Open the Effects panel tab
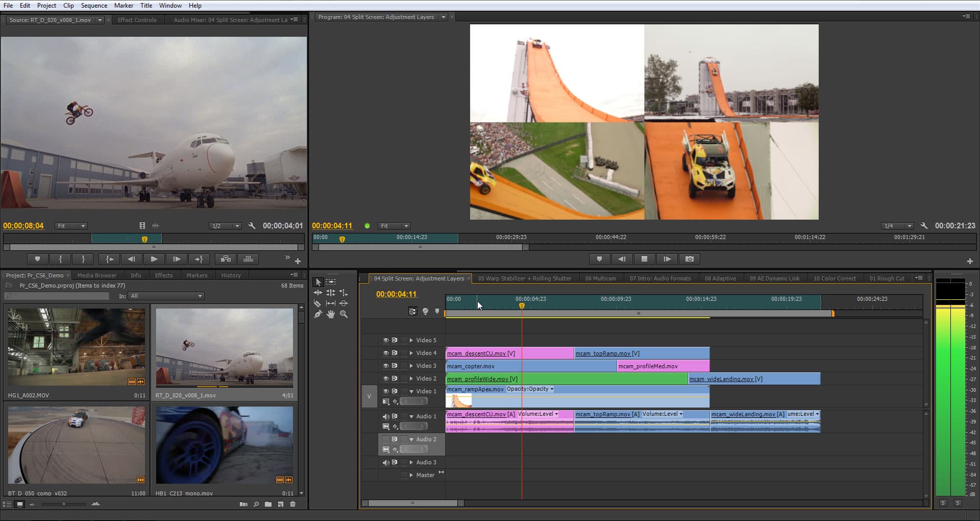This screenshot has height=521, width=980. 164,275
